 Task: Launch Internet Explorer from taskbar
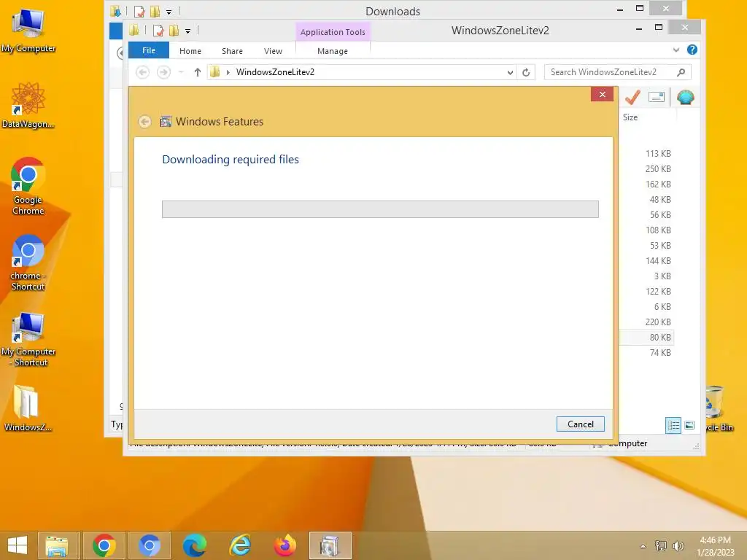click(240, 545)
